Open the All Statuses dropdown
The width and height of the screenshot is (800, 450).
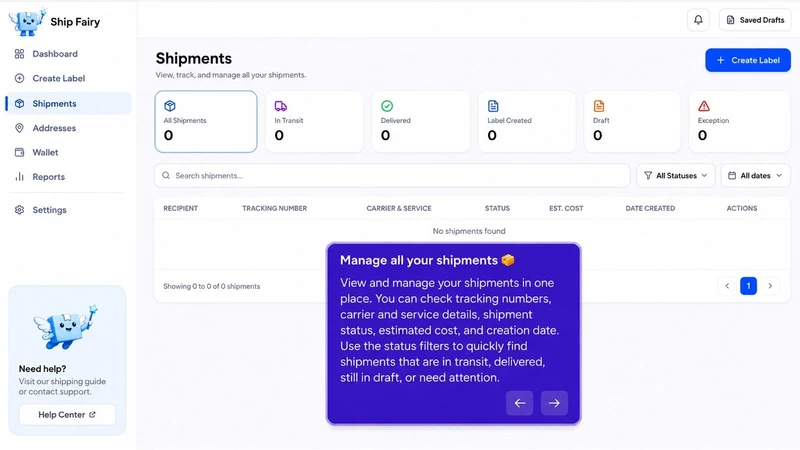point(676,176)
